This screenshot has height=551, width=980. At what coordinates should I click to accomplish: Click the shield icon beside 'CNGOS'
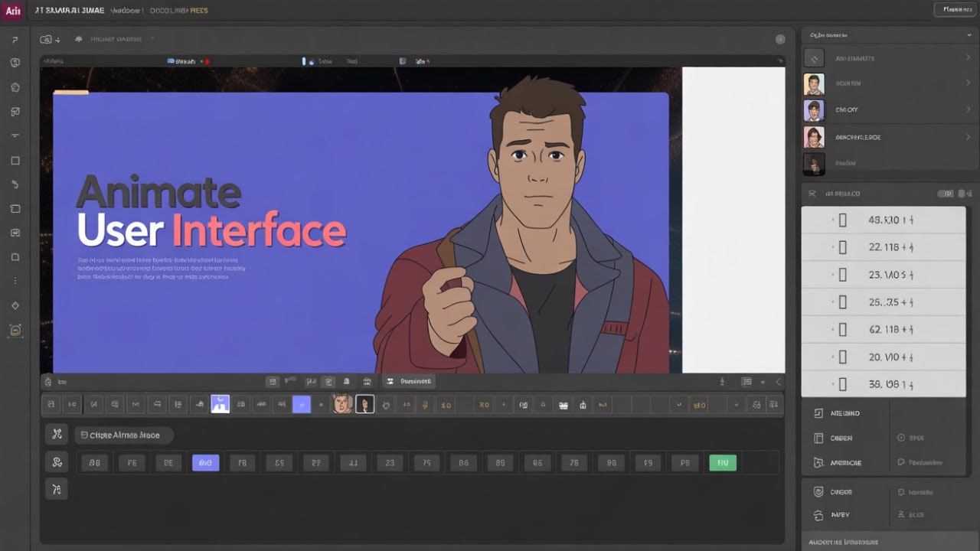[x=818, y=492]
